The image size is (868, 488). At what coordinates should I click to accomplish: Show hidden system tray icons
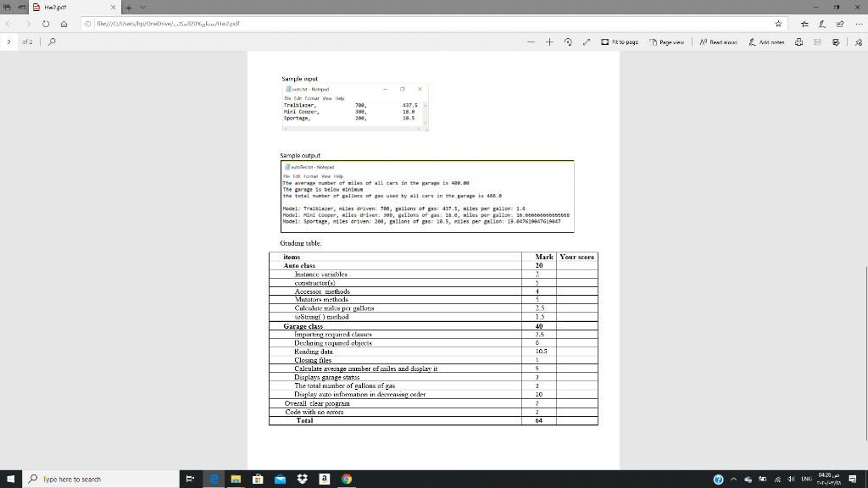pos(733,480)
